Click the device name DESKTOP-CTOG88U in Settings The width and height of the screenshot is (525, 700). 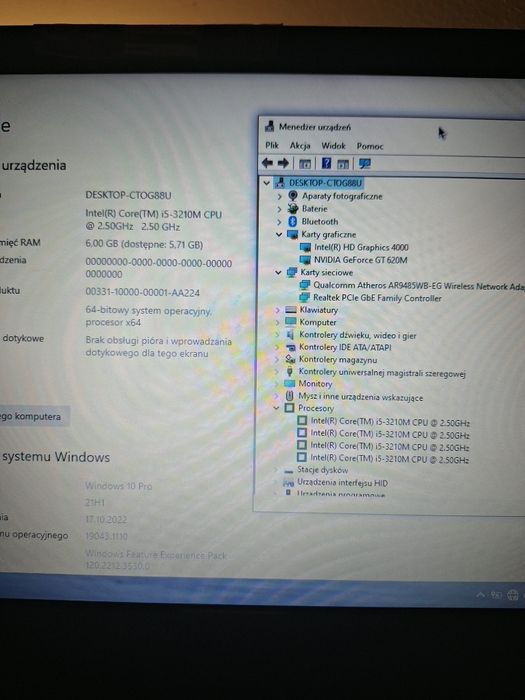pos(129,196)
